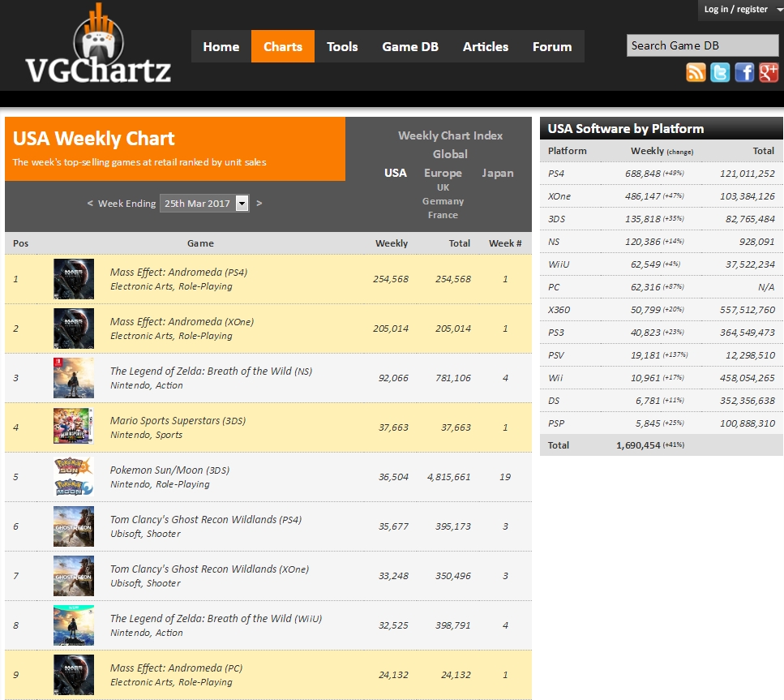Screen dimensions: 784x700
Task: Switch to the Japan chart
Action: 498,173
